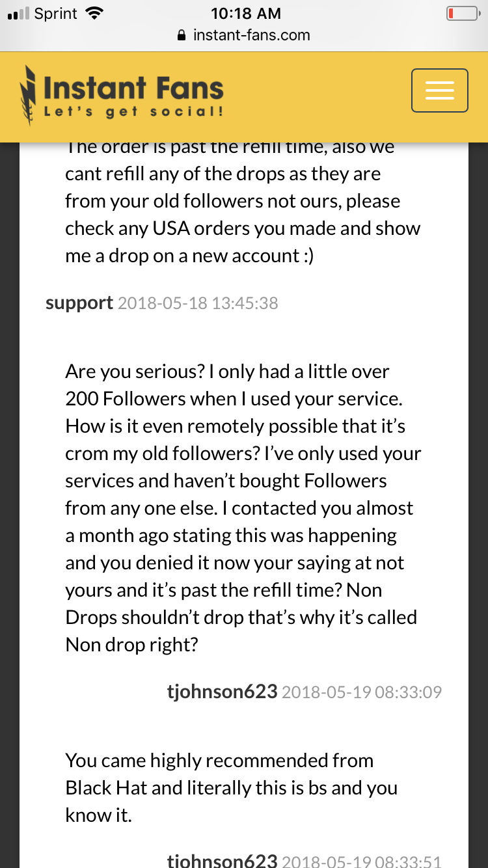The width and height of the screenshot is (488, 868).
Task: Tap the 'Are you serious?' message text
Action: pos(241,508)
